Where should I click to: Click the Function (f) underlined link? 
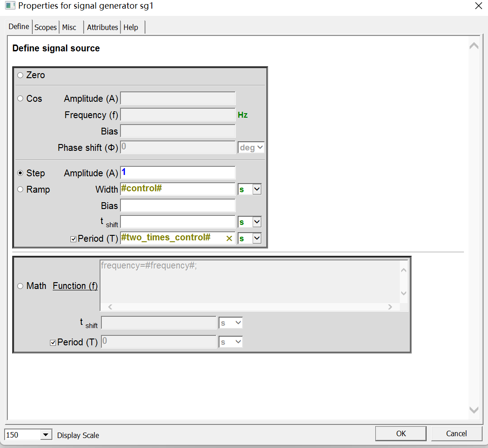pyautogui.click(x=75, y=286)
